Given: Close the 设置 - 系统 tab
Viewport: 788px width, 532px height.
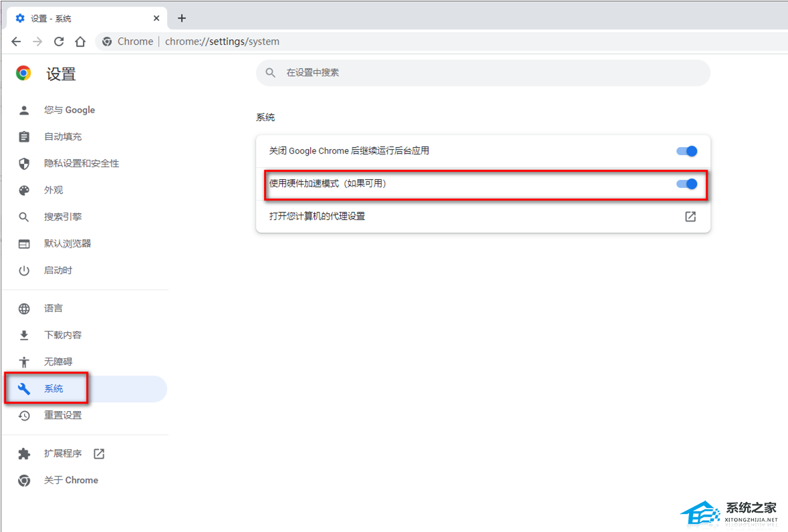Looking at the screenshot, I should point(156,18).
